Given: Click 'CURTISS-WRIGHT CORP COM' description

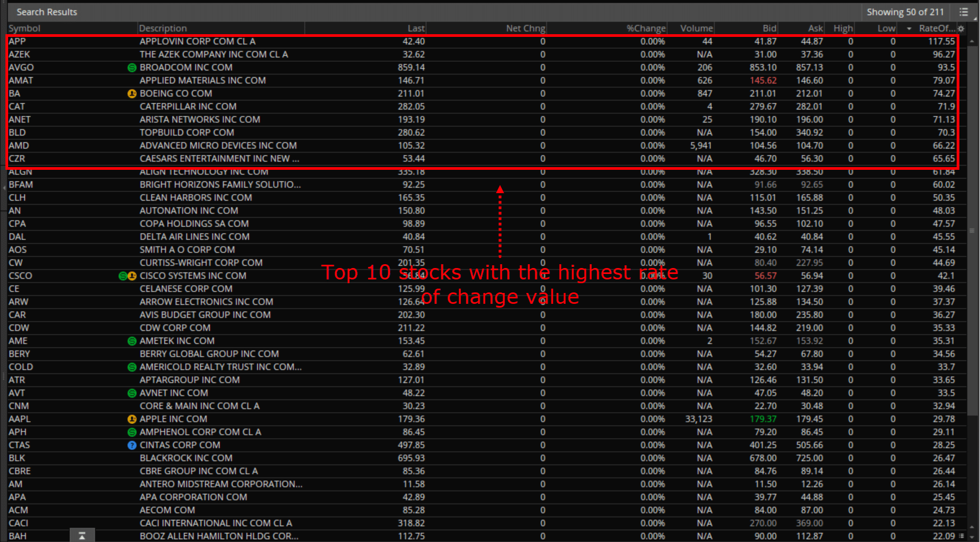Looking at the screenshot, I should (x=201, y=263).
